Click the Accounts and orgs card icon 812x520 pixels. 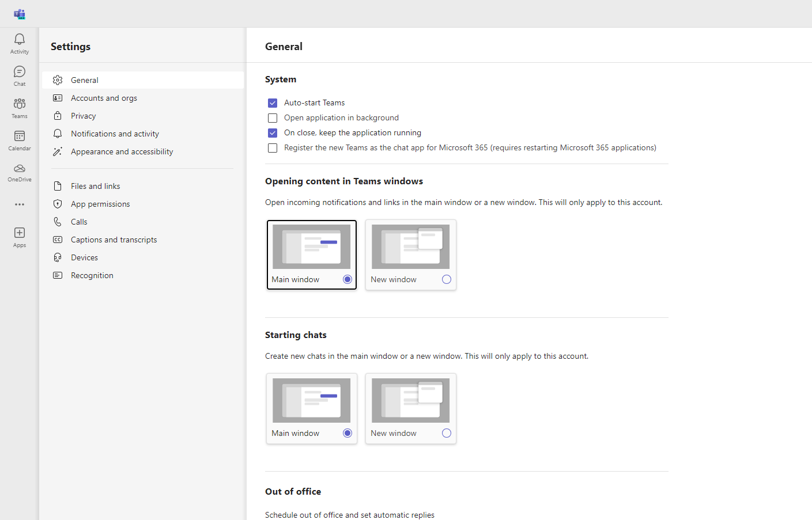point(58,98)
